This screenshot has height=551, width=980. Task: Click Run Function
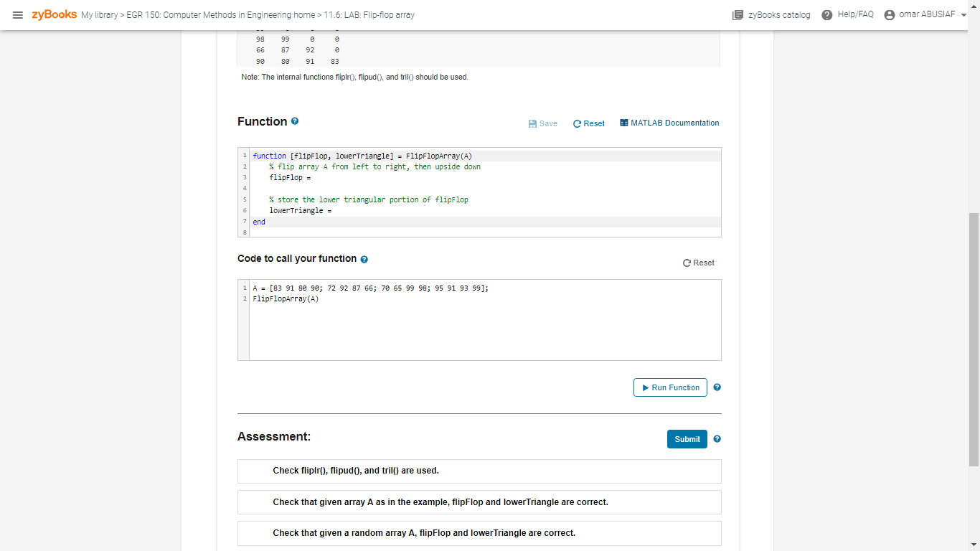(670, 387)
